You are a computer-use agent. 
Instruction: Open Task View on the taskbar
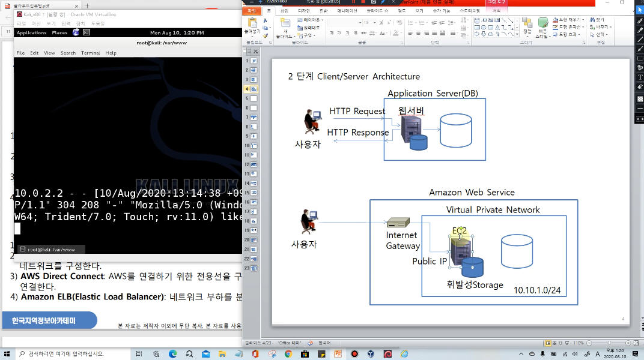point(139,354)
